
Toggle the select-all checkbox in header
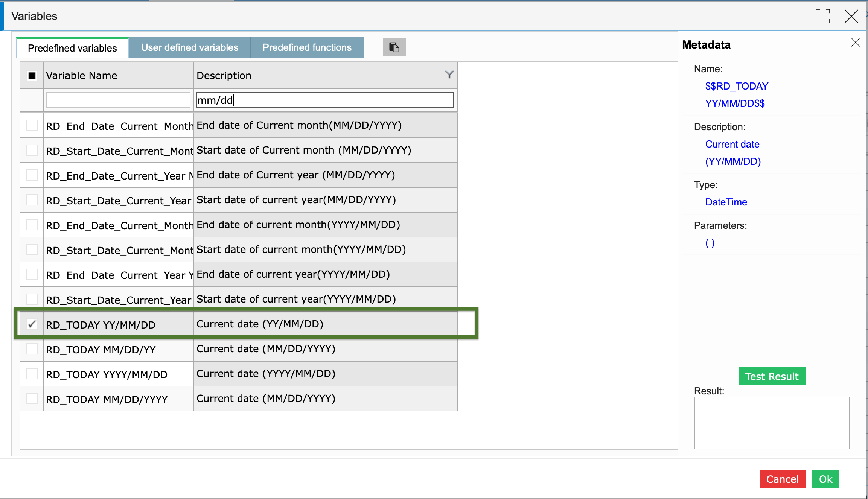[32, 75]
